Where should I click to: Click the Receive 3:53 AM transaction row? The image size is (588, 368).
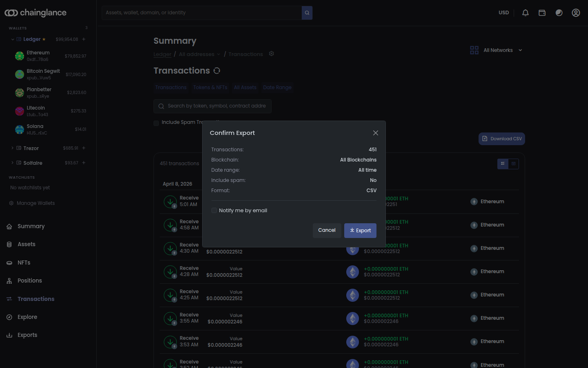tap(339, 342)
